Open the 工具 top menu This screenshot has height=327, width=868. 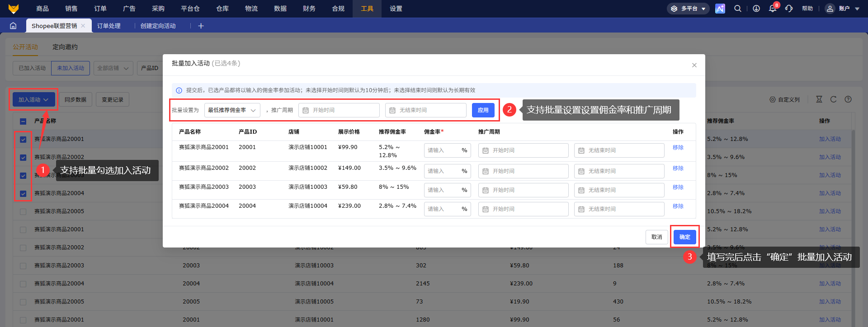367,9
